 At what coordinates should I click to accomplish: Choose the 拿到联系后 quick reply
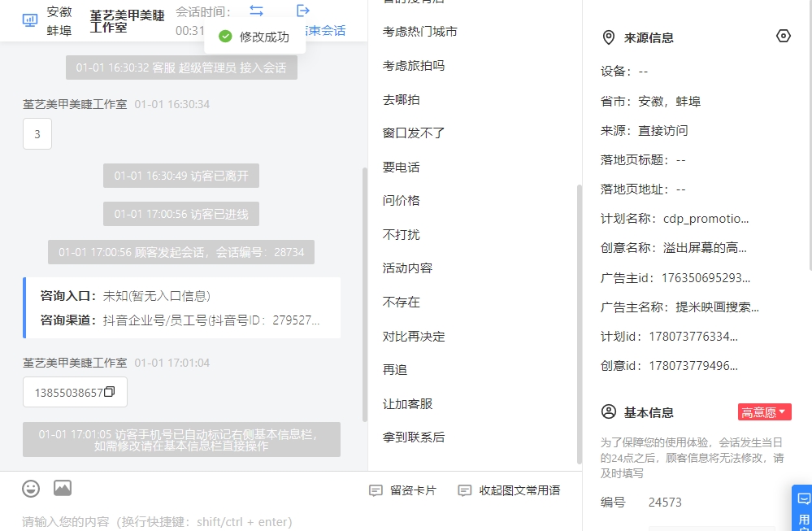pos(414,437)
